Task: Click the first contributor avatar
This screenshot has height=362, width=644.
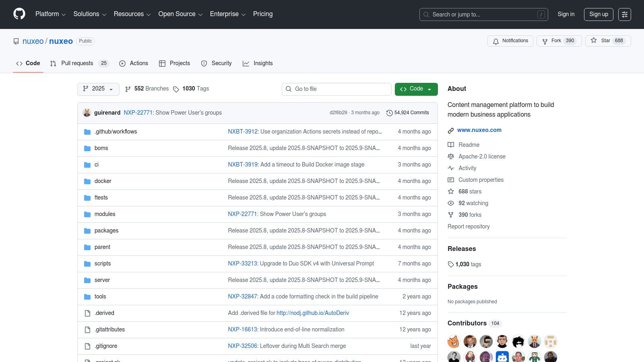Action: [454, 341]
